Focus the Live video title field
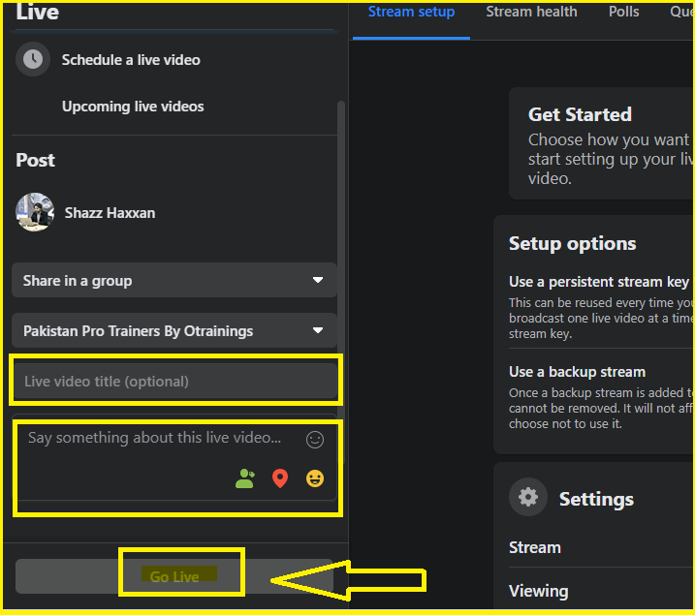The width and height of the screenshot is (695, 616). [175, 382]
